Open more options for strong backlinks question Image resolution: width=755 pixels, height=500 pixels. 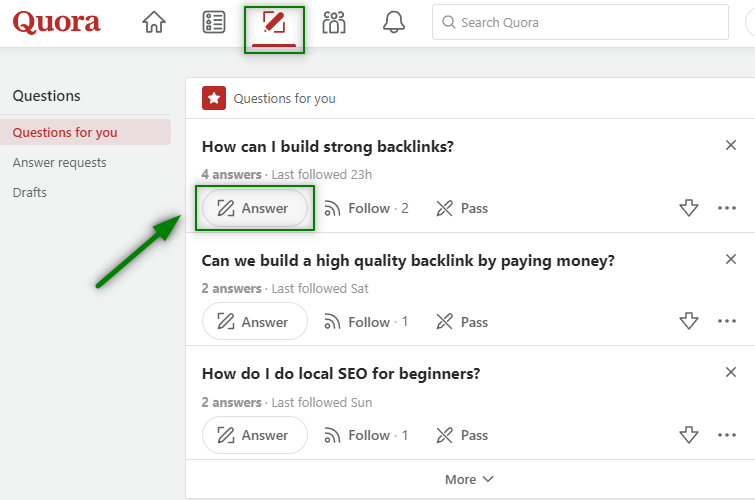727,208
